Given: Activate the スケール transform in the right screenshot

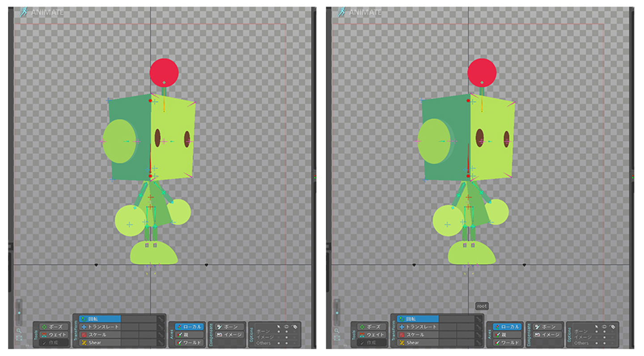Looking at the screenshot, I should pos(418,335).
